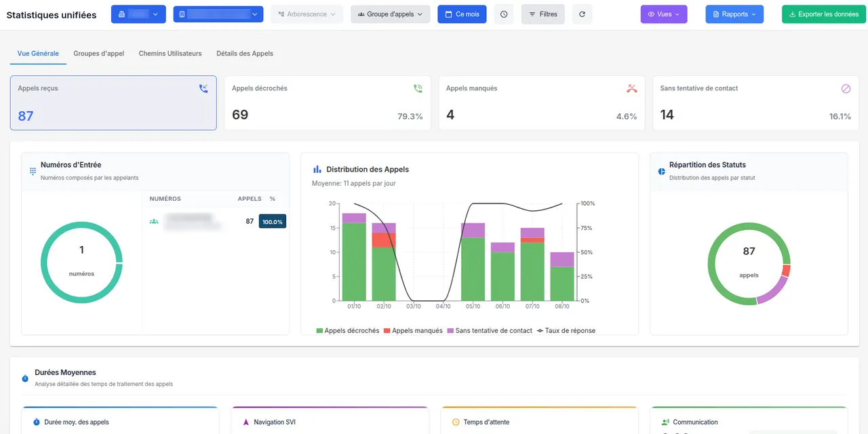The height and width of the screenshot is (434, 868).
Task: Expand the Arborescence dropdown
Action: (x=307, y=14)
